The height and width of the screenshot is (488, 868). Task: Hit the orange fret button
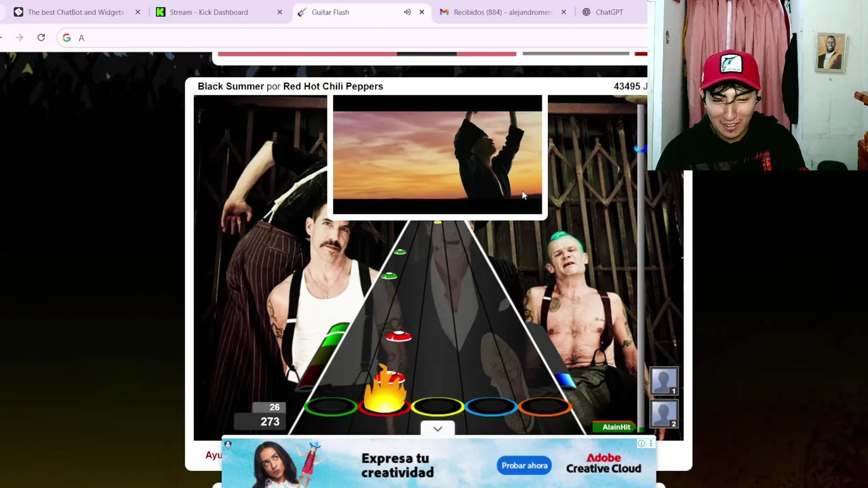click(x=545, y=407)
